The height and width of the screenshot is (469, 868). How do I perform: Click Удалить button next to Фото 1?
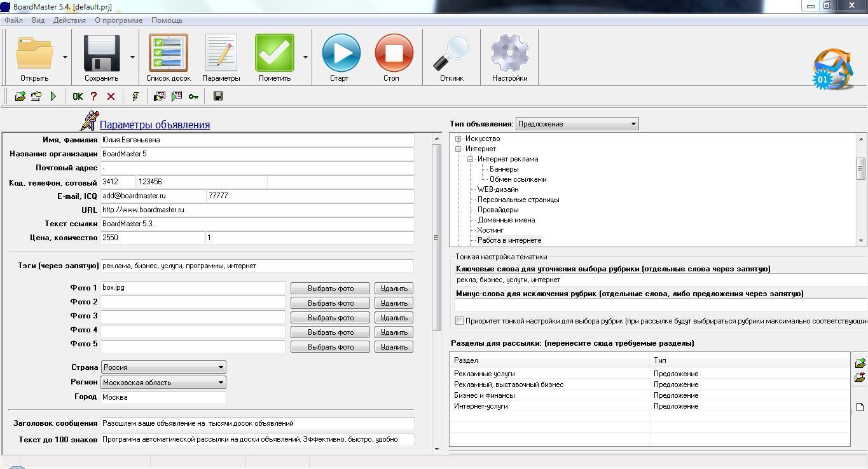coord(394,289)
